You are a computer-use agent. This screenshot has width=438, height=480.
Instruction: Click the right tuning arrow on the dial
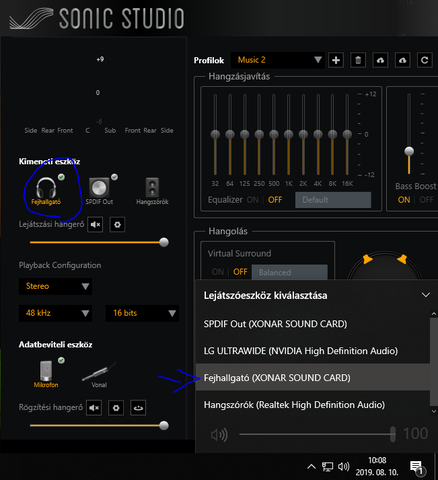coord(402,259)
